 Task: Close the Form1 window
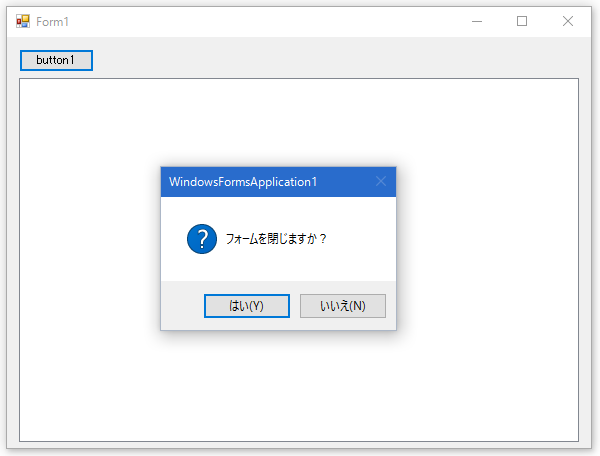pyautogui.click(x=568, y=21)
